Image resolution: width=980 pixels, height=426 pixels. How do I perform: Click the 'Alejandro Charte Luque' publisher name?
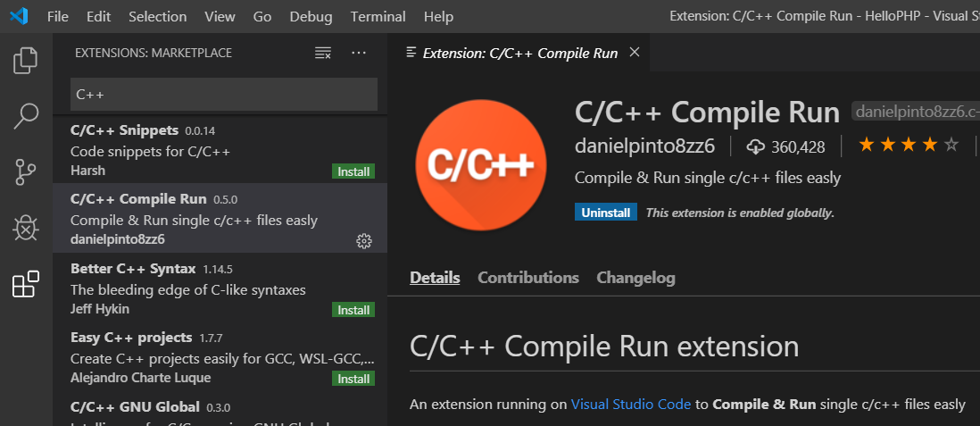pos(141,377)
